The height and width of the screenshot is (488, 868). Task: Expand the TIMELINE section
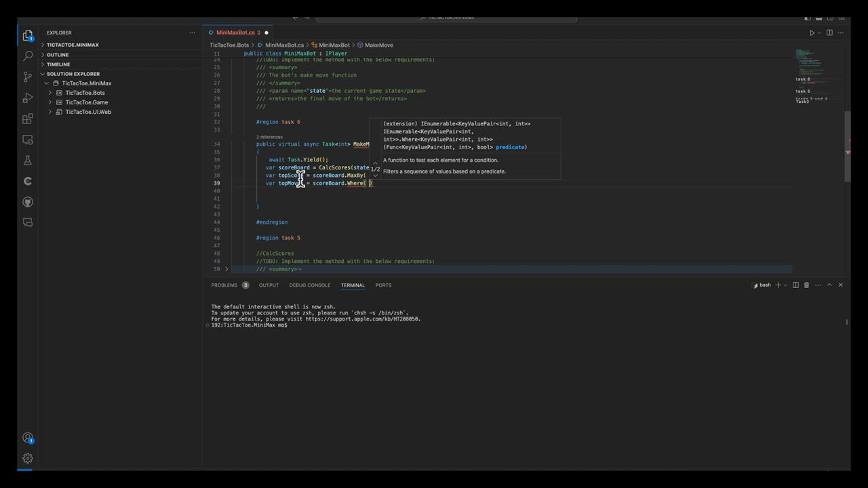[58, 64]
